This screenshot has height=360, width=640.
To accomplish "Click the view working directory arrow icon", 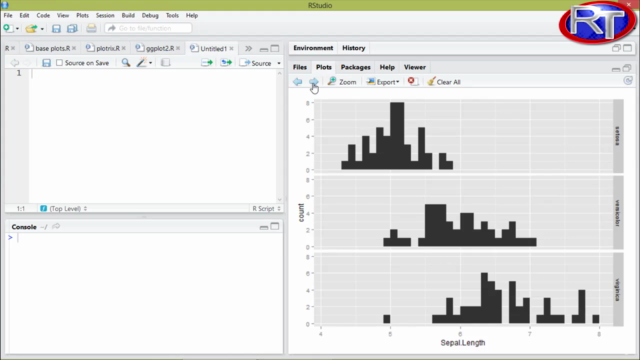I will tap(56, 227).
